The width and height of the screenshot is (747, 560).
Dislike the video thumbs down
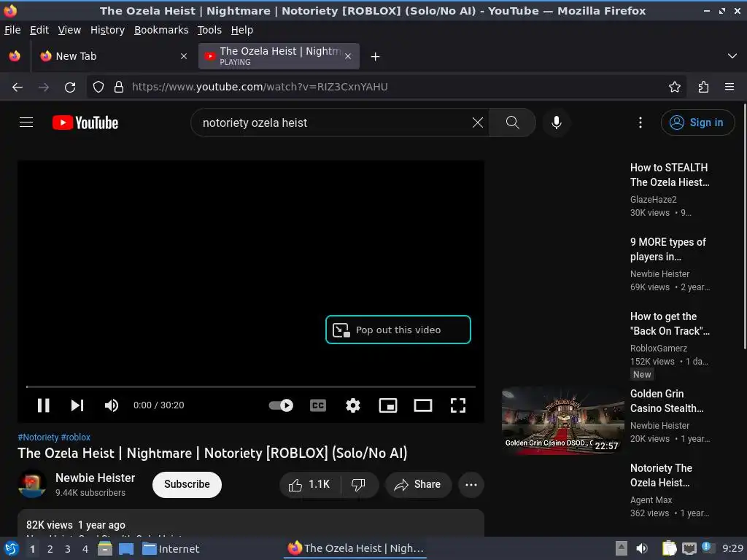359,484
